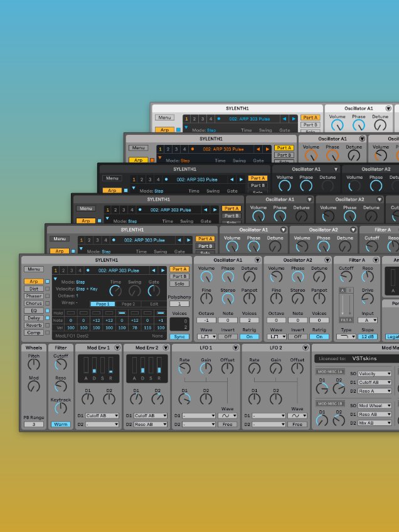Image resolution: width=399 pixels, height=532 pixels.
Task: Open Oscillator A1 options menu arrow in front window
Action: click(x=257, y=260)
